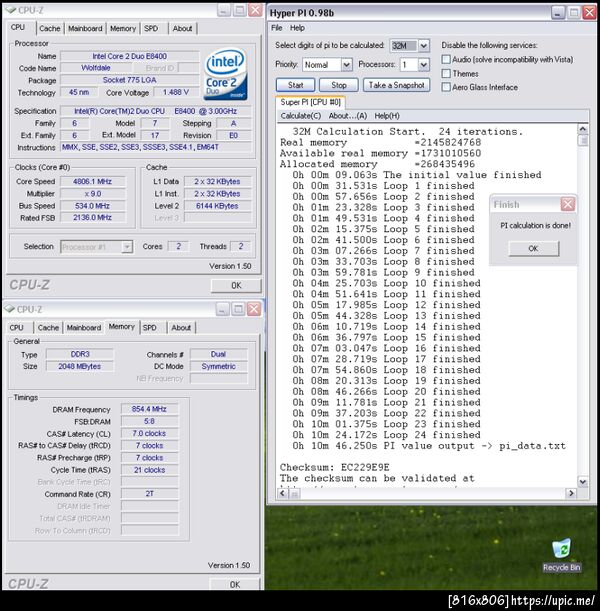
Task: Click the Name field Intel Core 2 Duo E8400
Action: (130, 56)
